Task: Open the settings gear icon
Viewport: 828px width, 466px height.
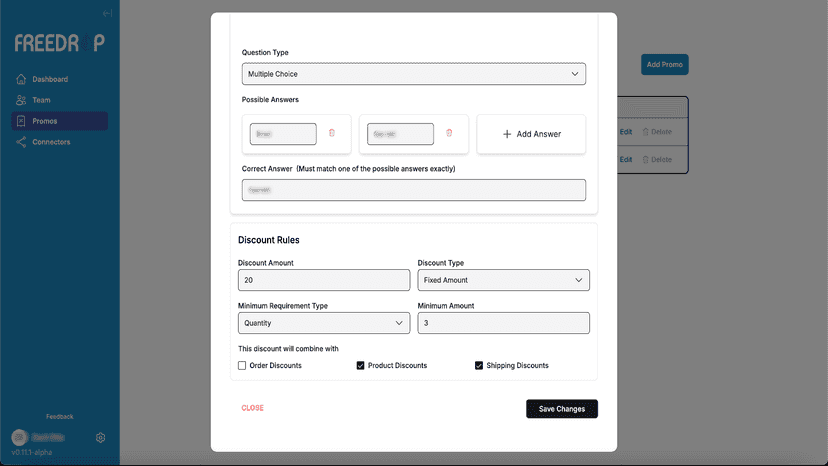Action: coord(100,437)
